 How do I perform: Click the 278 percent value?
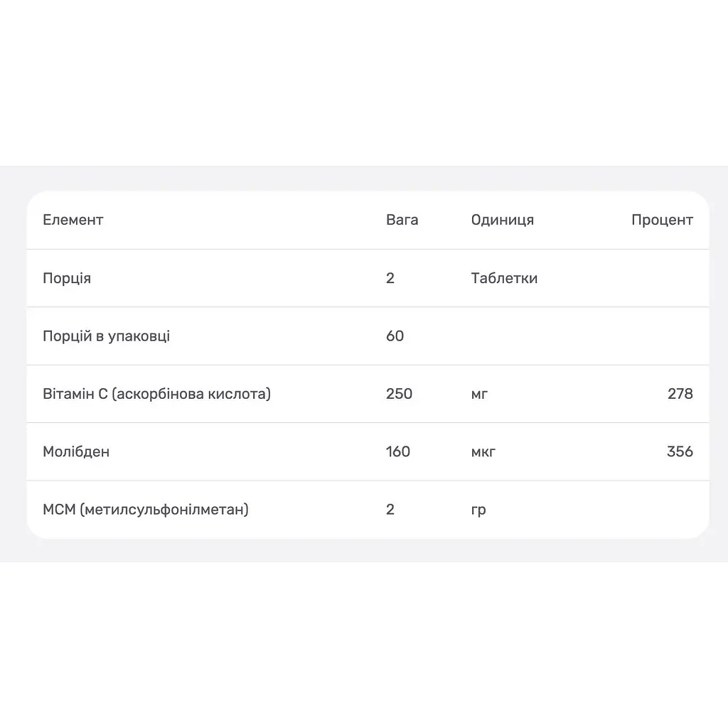coord(680,394)
